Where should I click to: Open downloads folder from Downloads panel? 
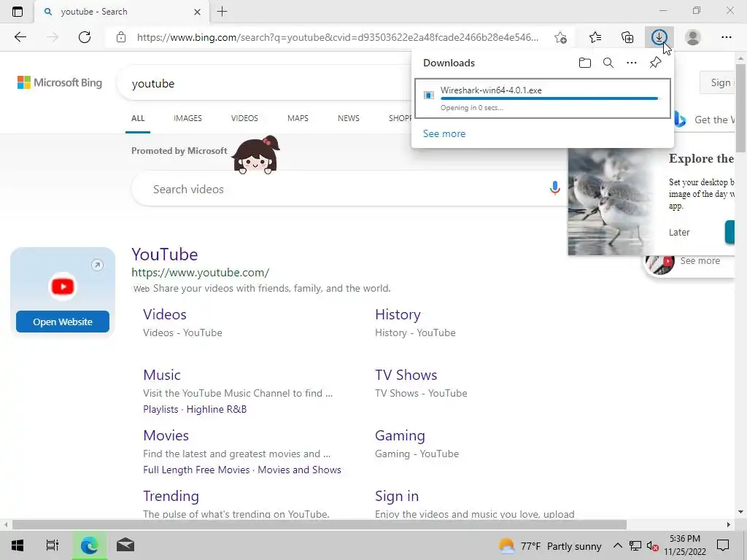coord(585,63)
